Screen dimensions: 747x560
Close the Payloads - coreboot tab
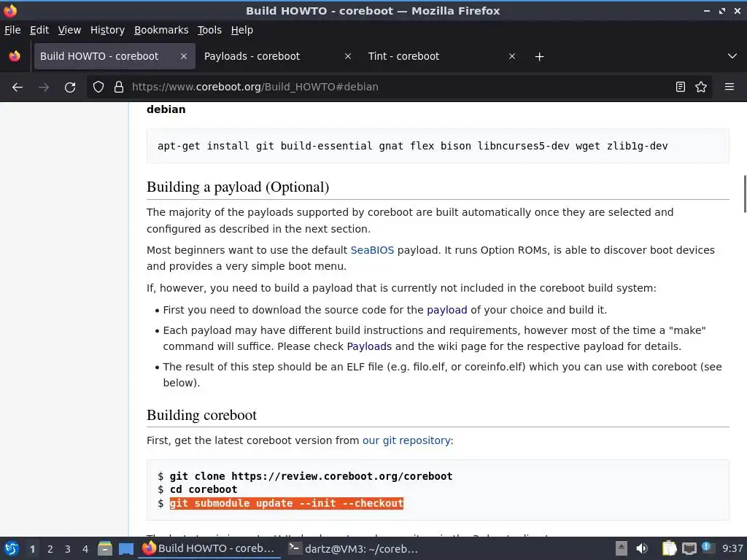click(348, 56)
